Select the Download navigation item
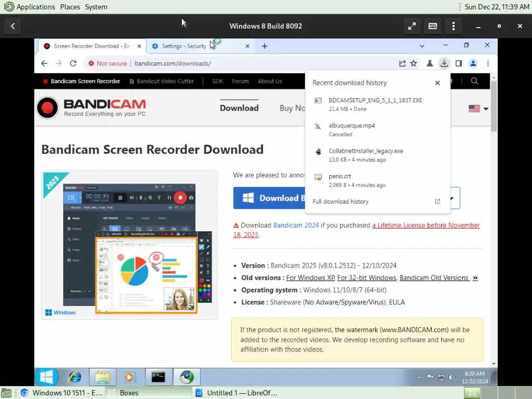The width and height of the screenshot is (532, 399). point(239,108)
